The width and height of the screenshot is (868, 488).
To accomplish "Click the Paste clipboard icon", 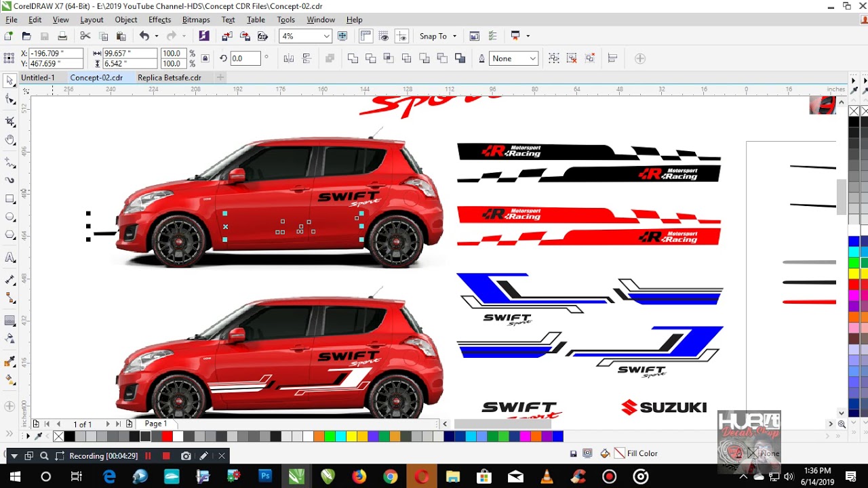I will pyautogui.click(x=121, y=36).
